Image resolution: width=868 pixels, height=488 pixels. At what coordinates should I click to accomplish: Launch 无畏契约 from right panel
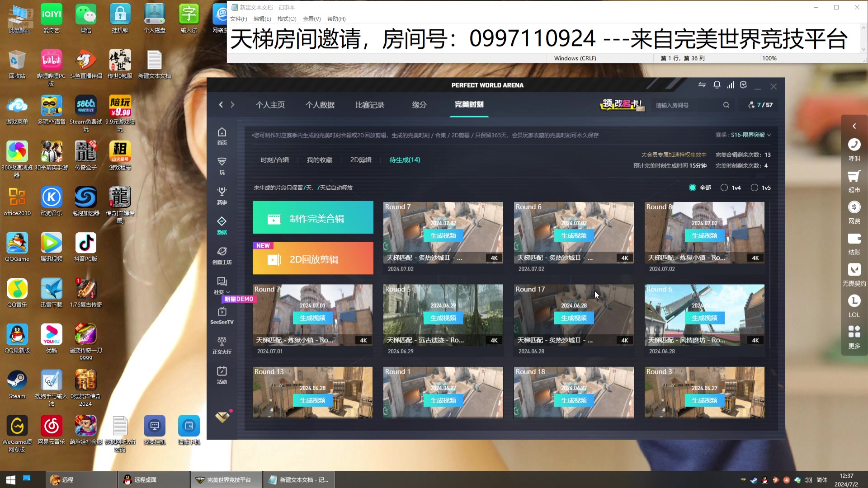tap(854, 274)
